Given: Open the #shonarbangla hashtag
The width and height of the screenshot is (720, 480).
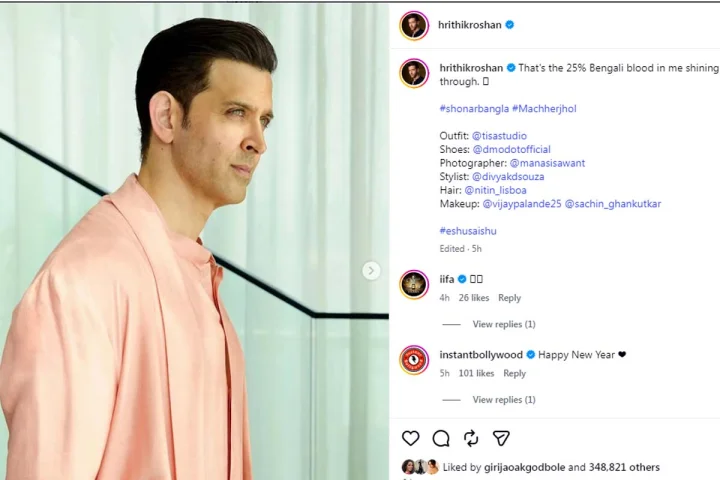Looking at the screenshot, I should pyautogui.click(x=474, y=109).
